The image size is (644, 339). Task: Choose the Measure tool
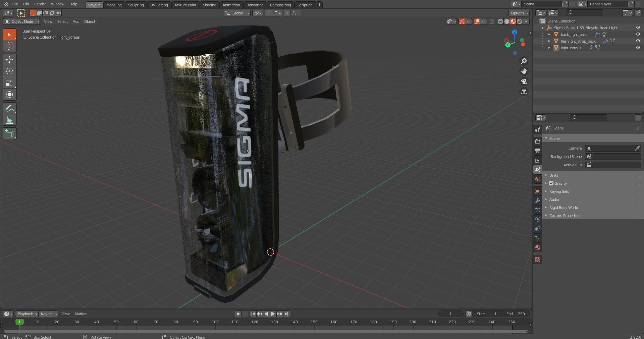tap(9, 120)
